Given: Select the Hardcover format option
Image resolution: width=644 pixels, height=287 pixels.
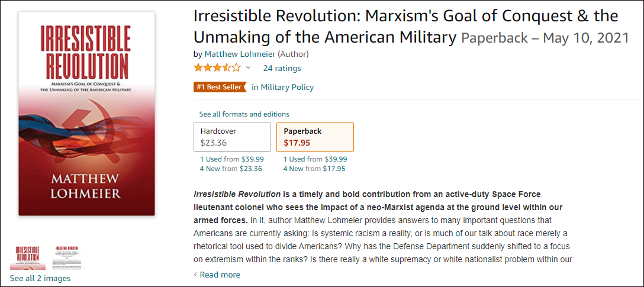Looking at the screenshot, I should (232, 137).
